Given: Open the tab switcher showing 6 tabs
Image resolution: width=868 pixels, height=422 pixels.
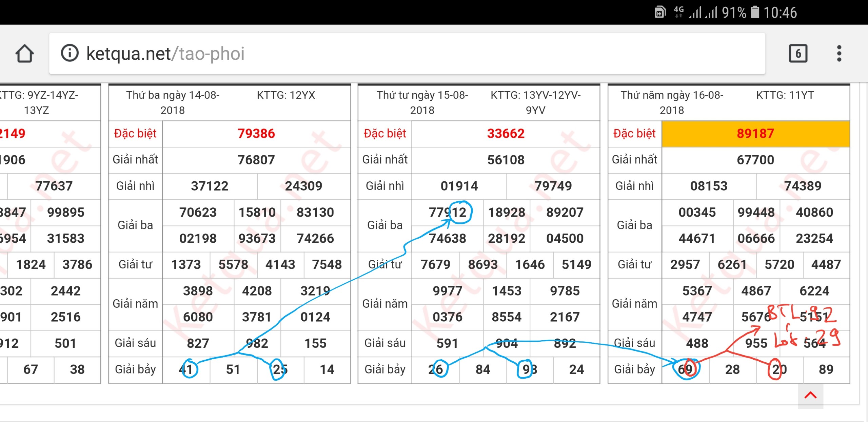Looking at the screenshot, I should [798, 54].
